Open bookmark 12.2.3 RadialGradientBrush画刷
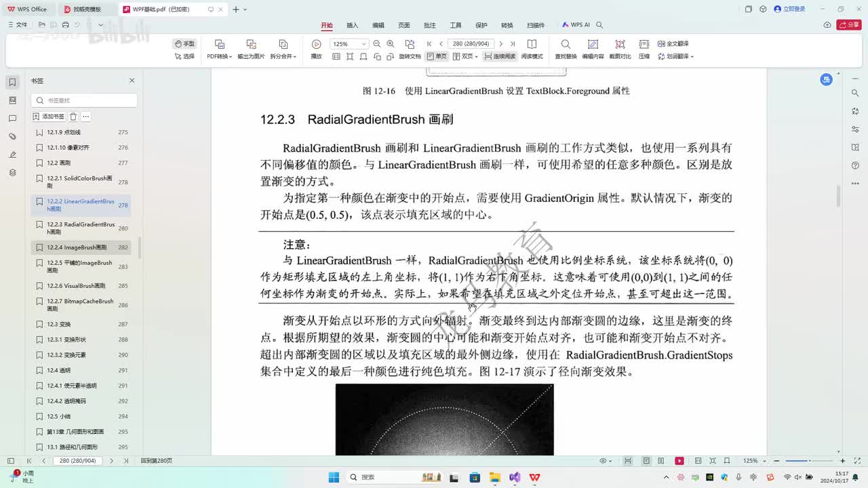 (81, 228)
